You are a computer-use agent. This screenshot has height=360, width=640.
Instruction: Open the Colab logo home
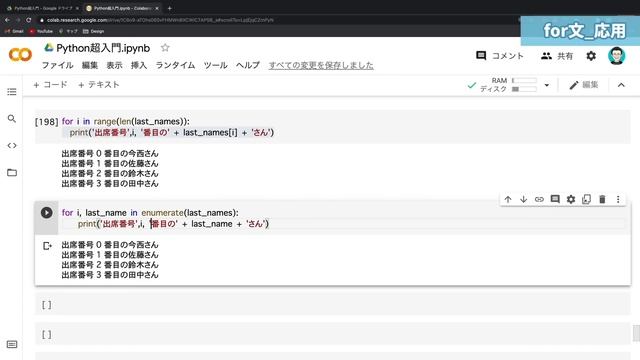[x=20, y=54]
